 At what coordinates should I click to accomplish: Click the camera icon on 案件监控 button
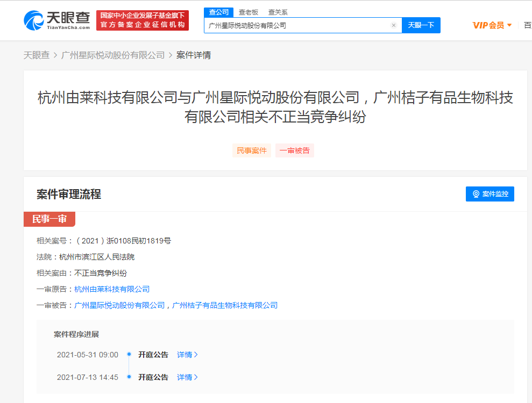coord(476,194)
